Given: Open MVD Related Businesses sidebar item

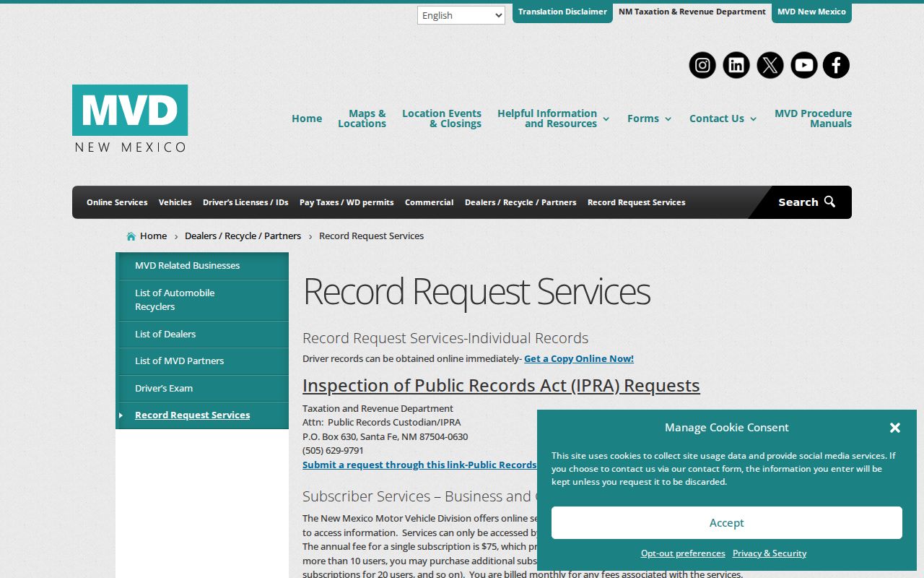Looking at the screenshot, I should pyautogui.click(x=202, y=266).
